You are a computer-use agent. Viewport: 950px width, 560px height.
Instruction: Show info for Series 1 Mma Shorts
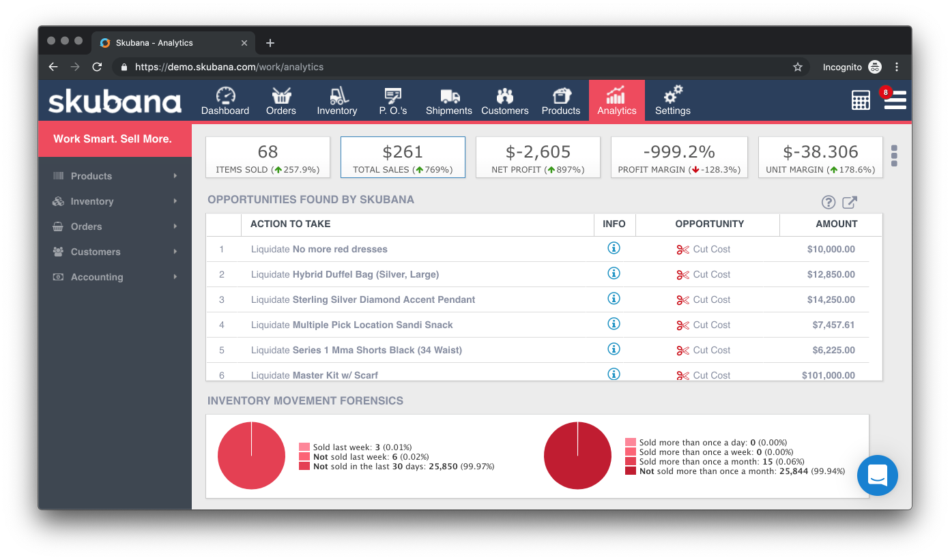tap(614, 349)
